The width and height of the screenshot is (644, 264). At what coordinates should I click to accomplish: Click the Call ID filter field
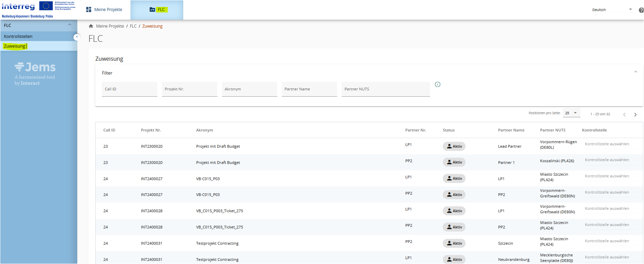coord(129,89)
